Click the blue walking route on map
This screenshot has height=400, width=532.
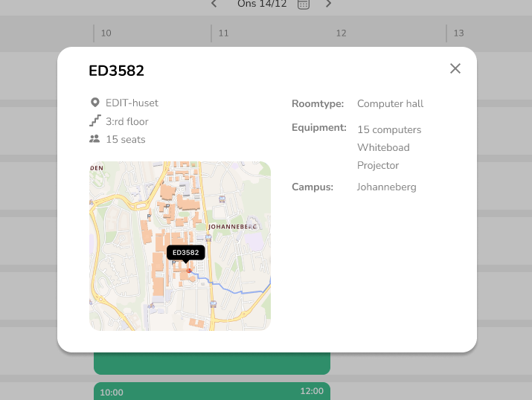click(x=231, y=289)
